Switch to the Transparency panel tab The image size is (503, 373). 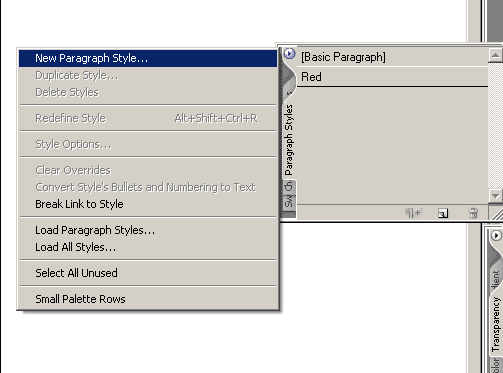496,325
